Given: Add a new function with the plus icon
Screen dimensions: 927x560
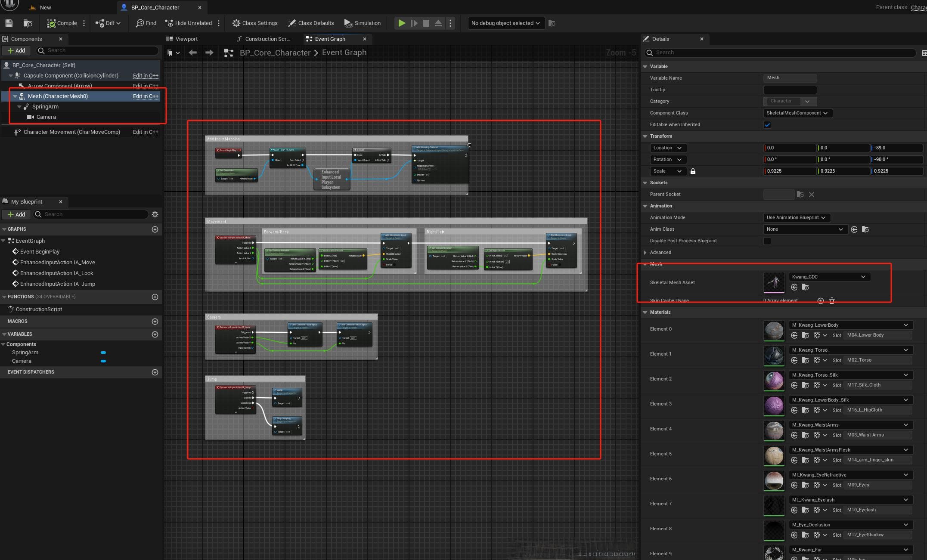Looking at the screenshot, I should tap(155, 297).
